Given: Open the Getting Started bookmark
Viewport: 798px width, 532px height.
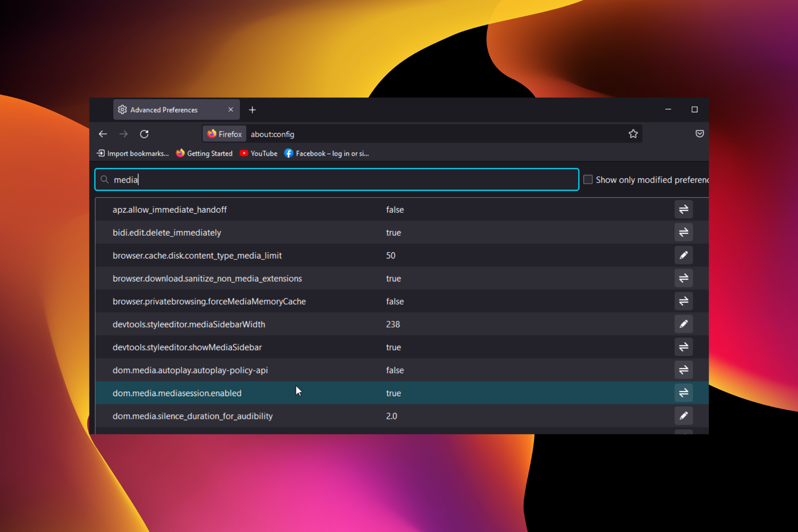Looking at the screenshot, I should pos(204,153).
